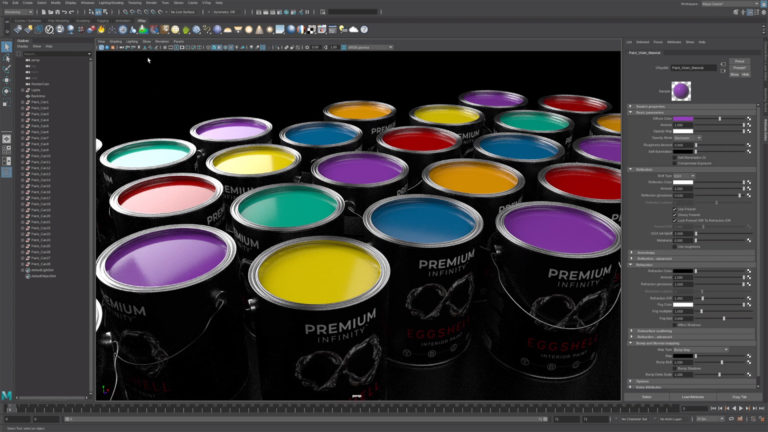The height and width of the screenshot is (432, 768).
Task: Toggle the Affect Shadows checkbox
Action: [x=674, y=325]
